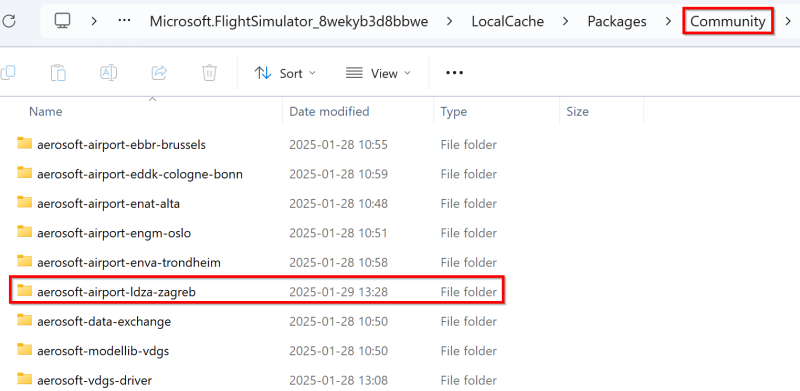
Task: Click the Type column header
Action: click(454, 111)
